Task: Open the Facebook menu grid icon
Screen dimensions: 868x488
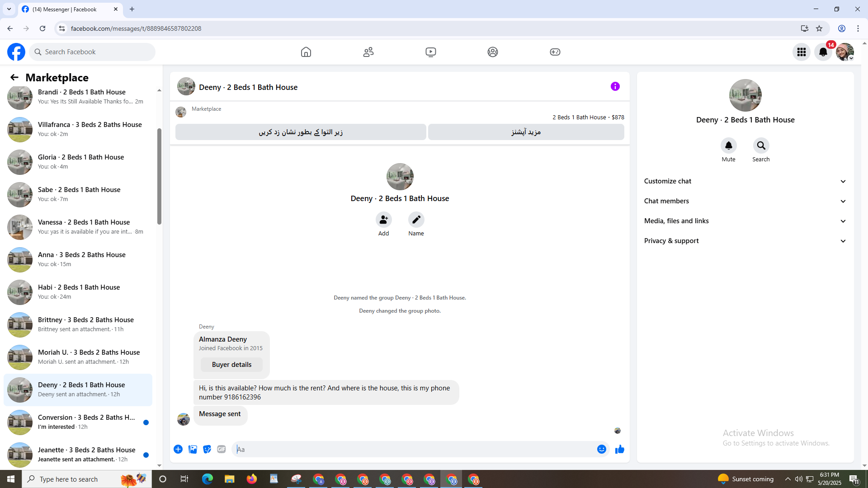Action: pyautogui.click(x=802, y=52)
